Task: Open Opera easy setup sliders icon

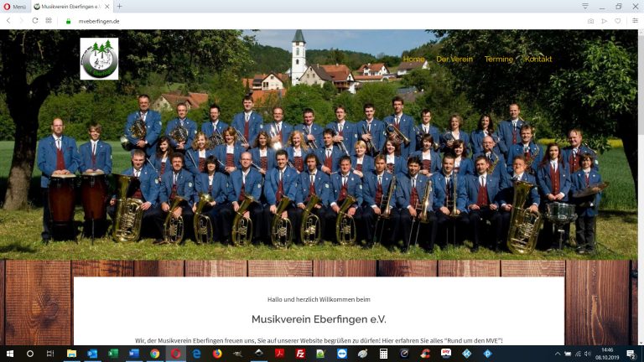Action: (x=635, y=21)
